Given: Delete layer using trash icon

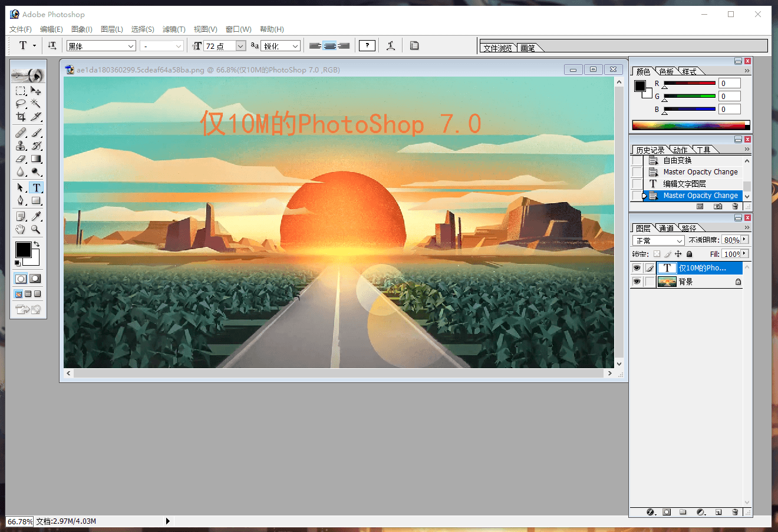Looking at the screenshot, I should pyautogui.click(x=735, y=512).
